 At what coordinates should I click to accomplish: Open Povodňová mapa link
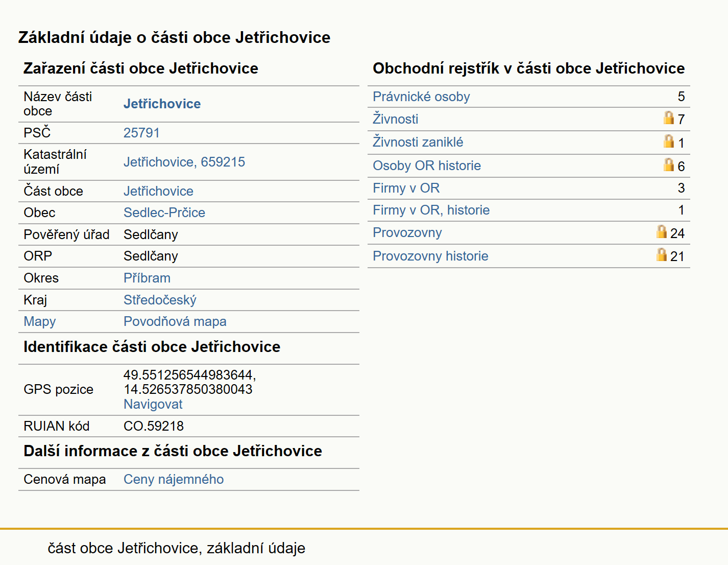[x=175, y=321]
